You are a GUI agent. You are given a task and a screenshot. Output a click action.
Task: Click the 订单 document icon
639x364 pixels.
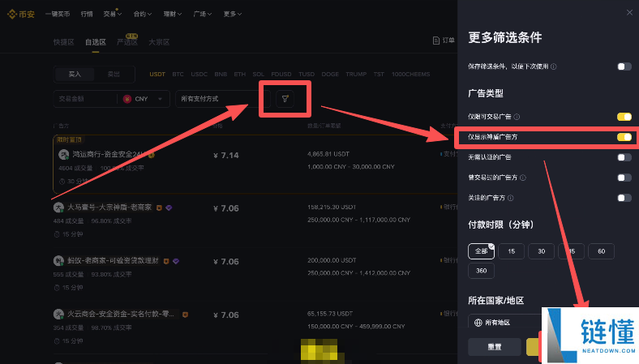(x=436, y=41)
